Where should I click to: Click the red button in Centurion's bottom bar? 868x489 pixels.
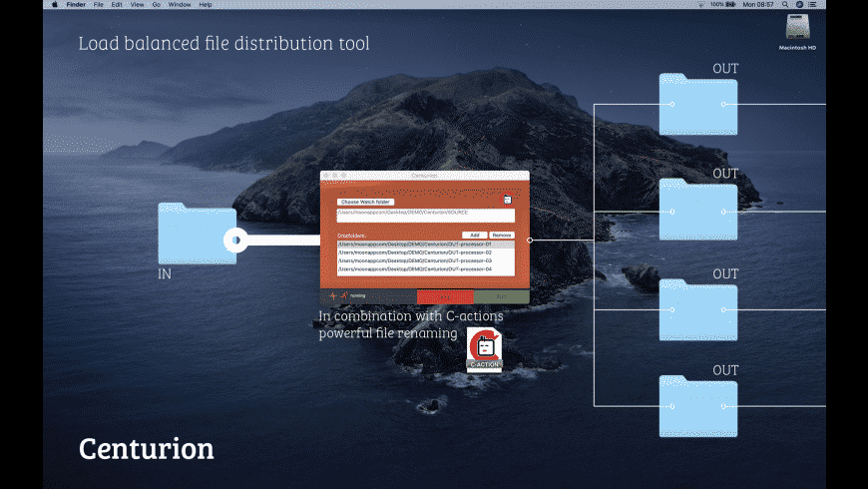(x=445, y=296)
